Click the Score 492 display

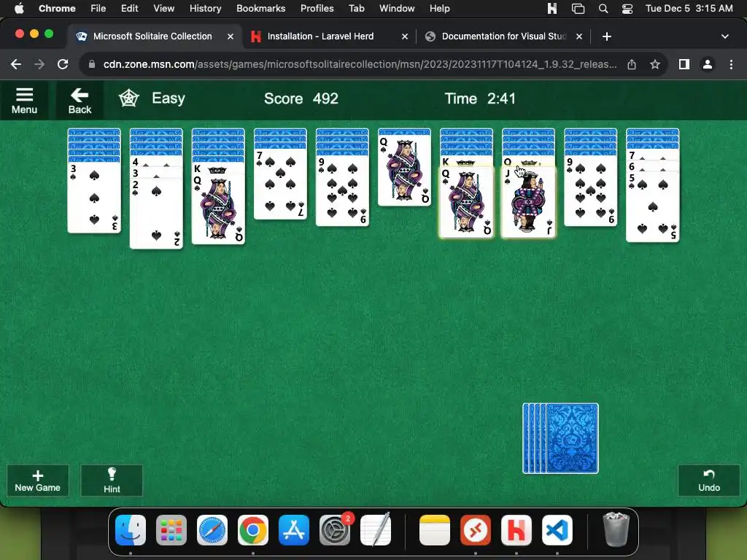pyautogui.click(x=301, y=98)
